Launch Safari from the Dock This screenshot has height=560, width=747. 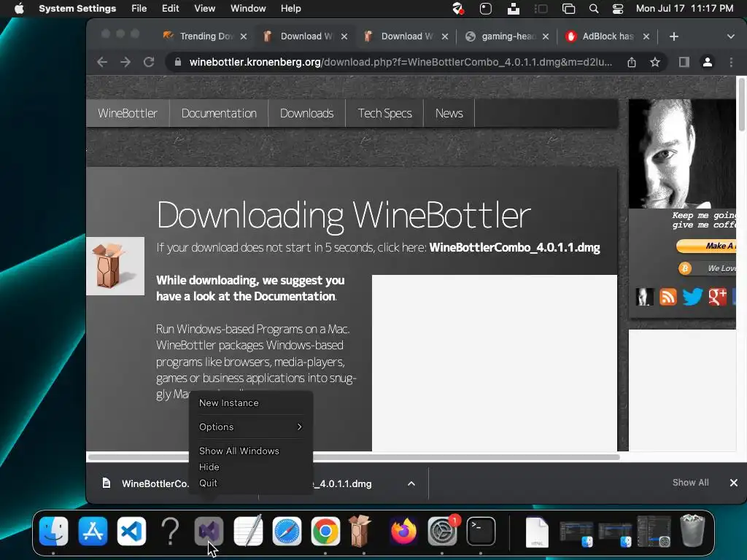pos(287,531)
